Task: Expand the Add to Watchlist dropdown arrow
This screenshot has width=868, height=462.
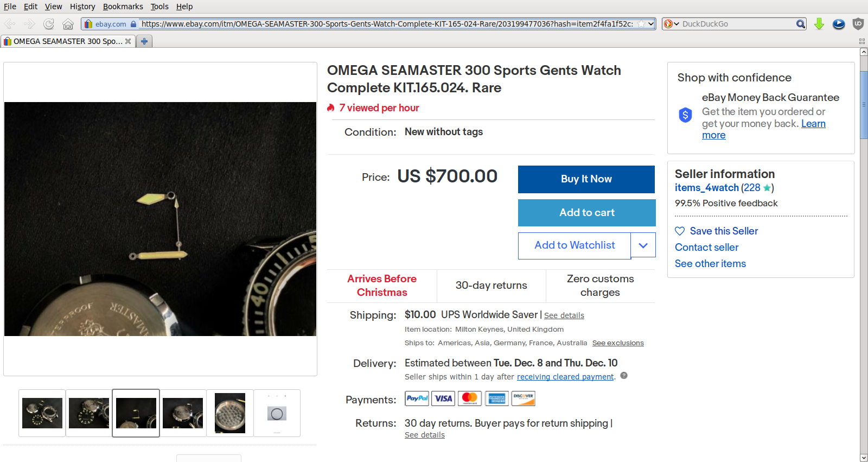Action: (x=643, y=245)
